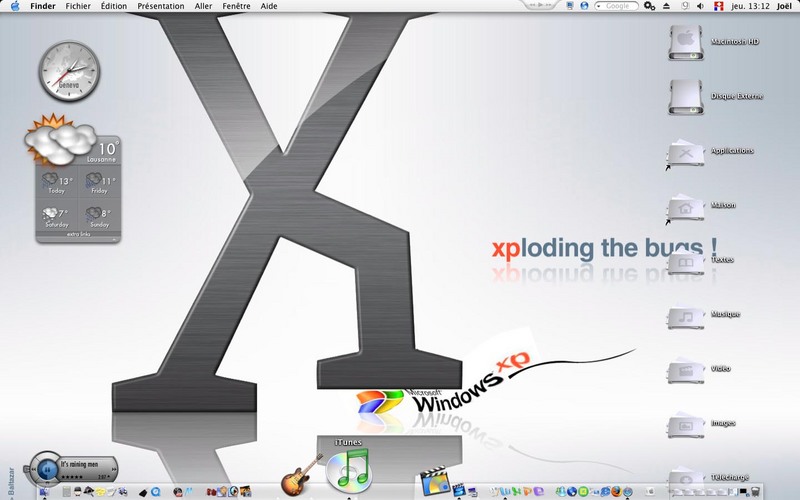Click the Google search field in menu bar
The image size is (800, 500).
616,6
